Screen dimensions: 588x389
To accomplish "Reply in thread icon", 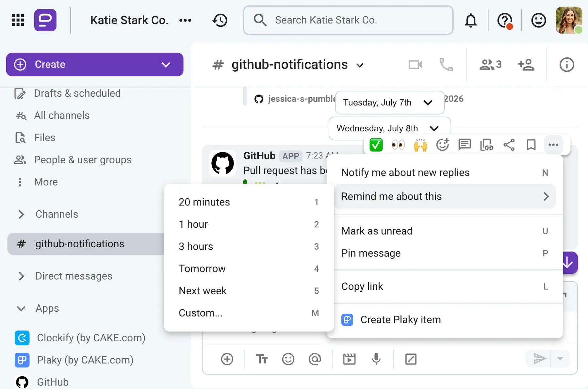I will pos(465,145).
